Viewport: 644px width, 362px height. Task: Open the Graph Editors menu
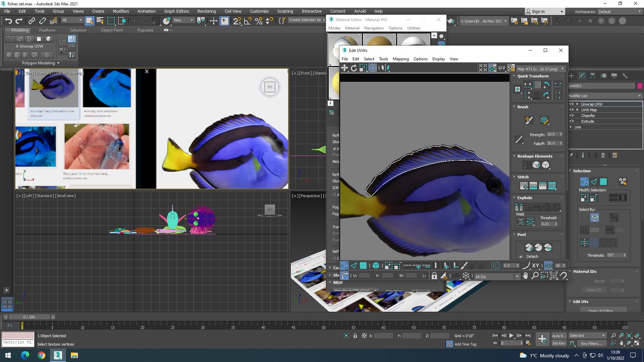click(176, 11)
